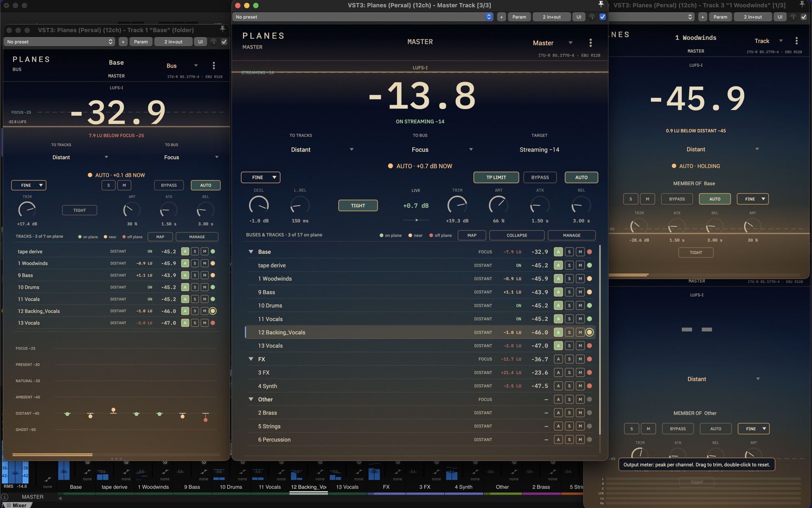Viewport: 812px width, 508px height.
Task: Click the A button for 2 Brass row
Action: 558,413
